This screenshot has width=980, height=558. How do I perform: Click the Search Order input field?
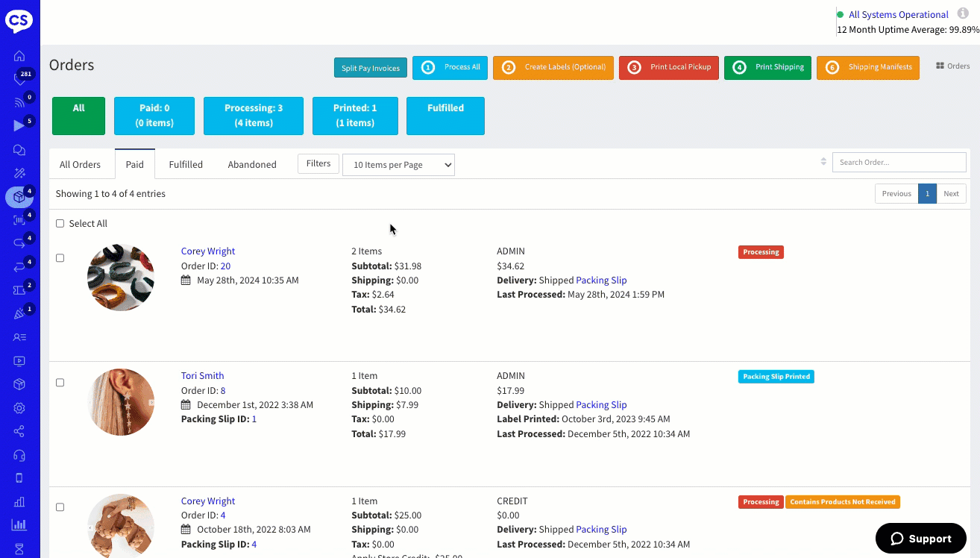tap(899, 163)
